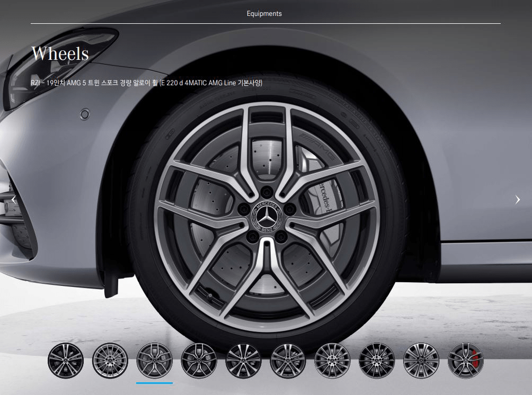Viewport: 532px width, 395px height.
Task: Open the Equipments tab
Action: (264, 14)
